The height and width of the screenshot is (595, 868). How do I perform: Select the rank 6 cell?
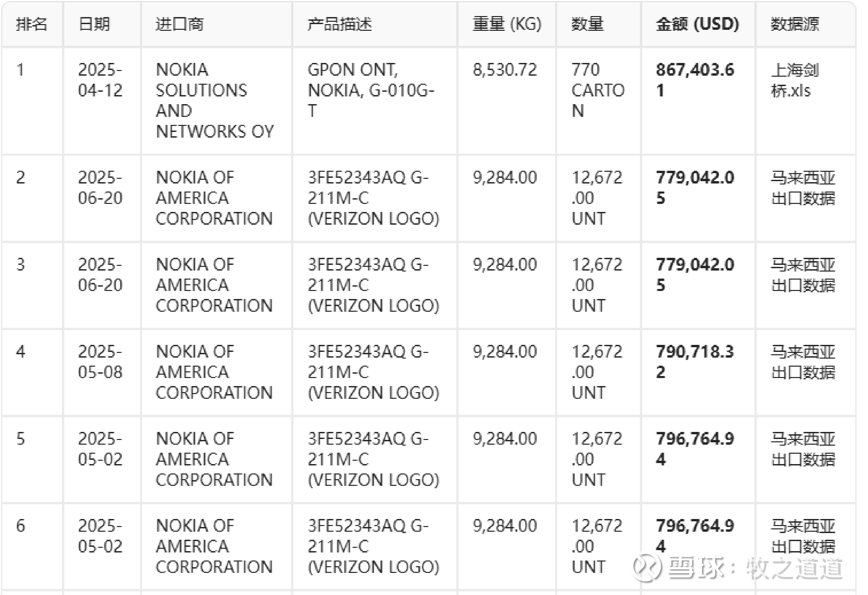coord(20,526)
